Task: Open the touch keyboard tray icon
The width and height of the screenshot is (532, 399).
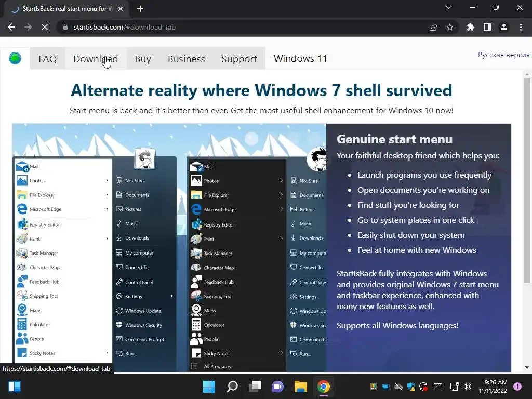Action: [x=438, y=387]
